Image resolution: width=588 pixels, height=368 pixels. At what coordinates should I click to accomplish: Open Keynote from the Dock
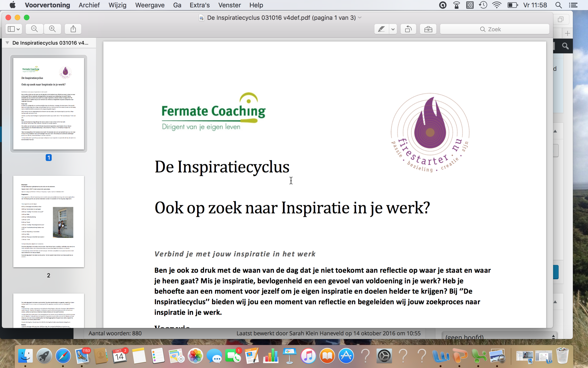289,356
